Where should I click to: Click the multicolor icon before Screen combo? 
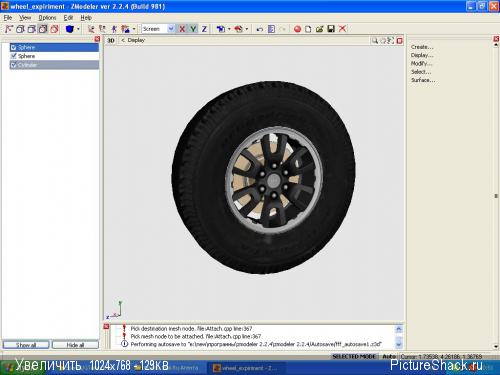click(125, 29)
